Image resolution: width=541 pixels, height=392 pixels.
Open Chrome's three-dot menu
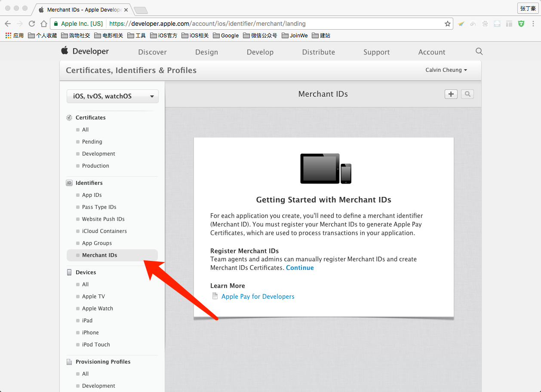pos(533,24)
